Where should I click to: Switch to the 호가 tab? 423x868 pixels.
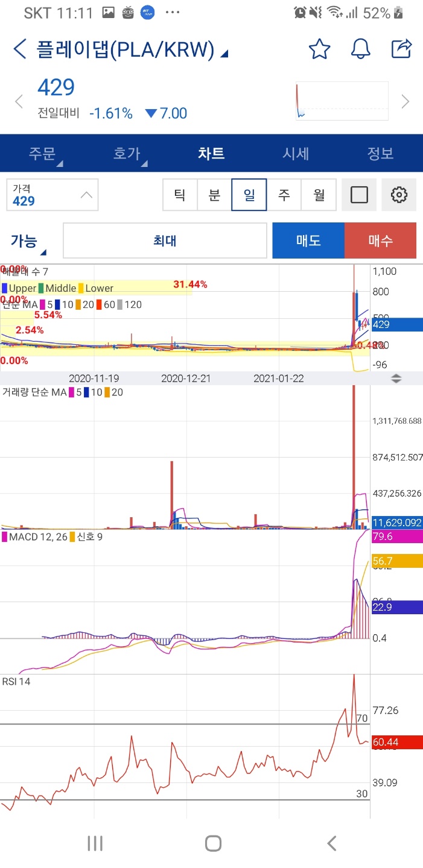[x=127, y=153]
